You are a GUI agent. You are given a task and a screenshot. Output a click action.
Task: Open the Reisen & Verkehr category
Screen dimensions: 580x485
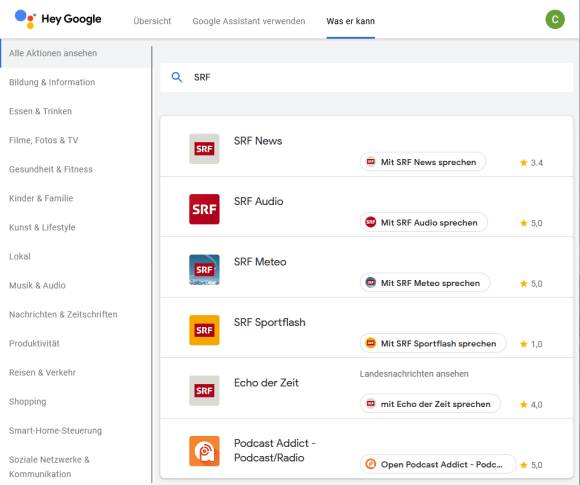(x=43, y=373)
